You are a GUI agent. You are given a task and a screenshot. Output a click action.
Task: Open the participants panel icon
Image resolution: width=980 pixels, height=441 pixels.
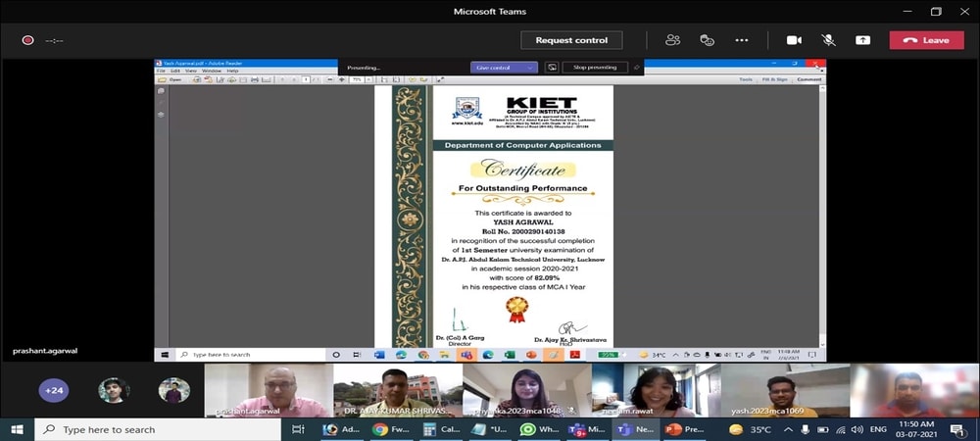pyautogui.click(x=672, y=40)
